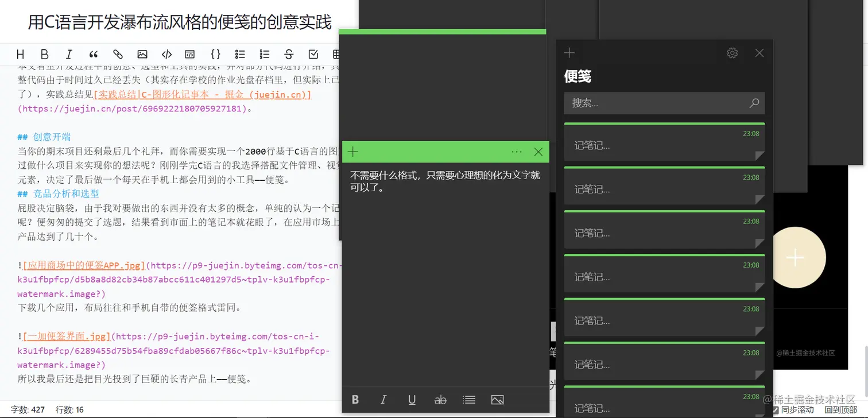868x418 pixels.
Task: Click the 一加便签界面.jpg link text
Action: point(67,336)
